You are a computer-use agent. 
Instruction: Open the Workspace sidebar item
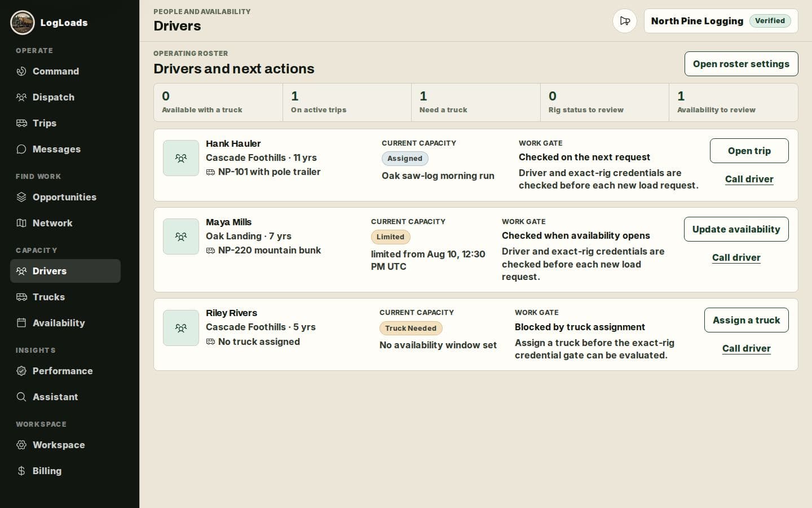pos(65,445)
